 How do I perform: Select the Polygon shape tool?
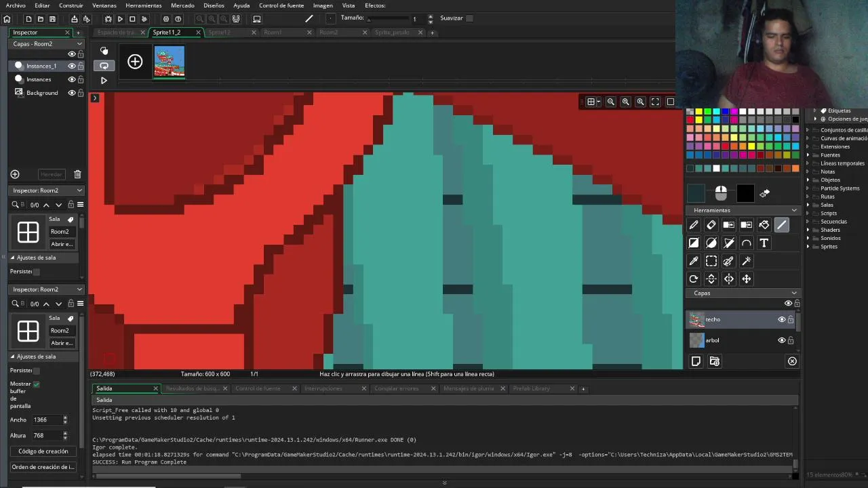pos(729,243)
